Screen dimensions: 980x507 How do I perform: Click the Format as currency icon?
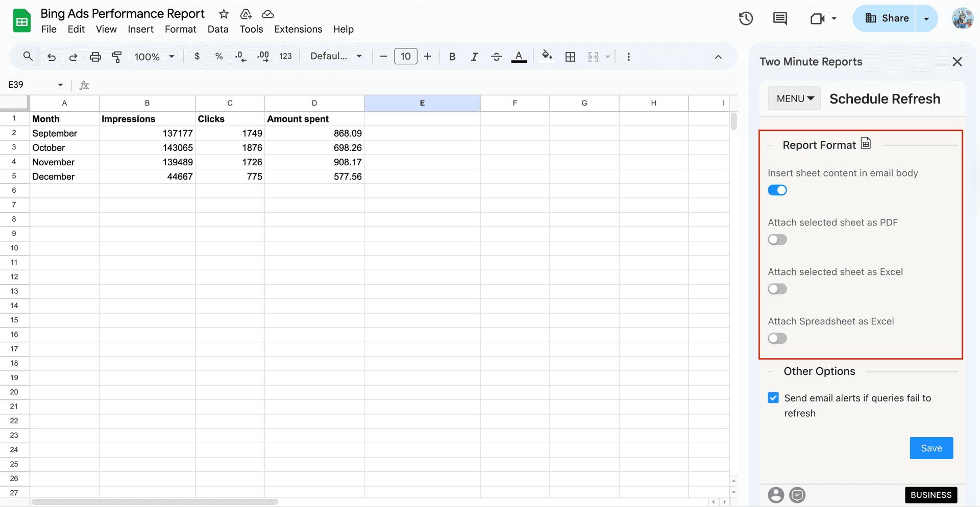tap(197, 56)
